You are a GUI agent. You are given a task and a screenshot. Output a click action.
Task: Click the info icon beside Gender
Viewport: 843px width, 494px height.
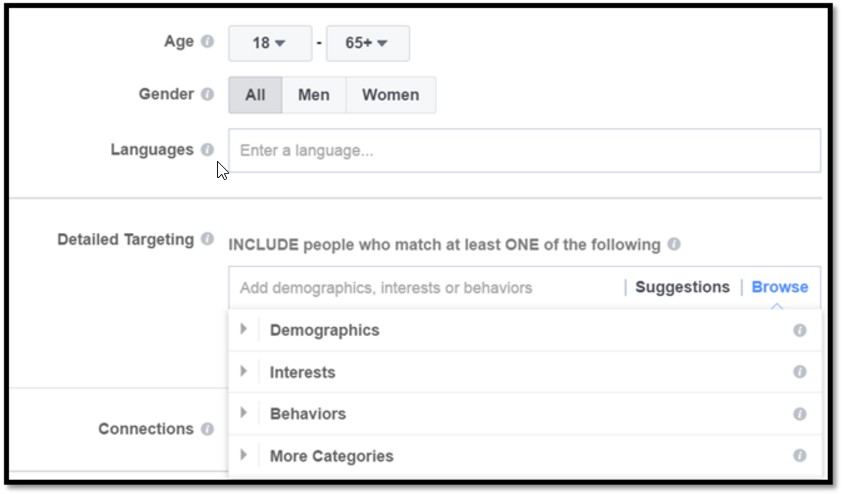coord(207,94)
